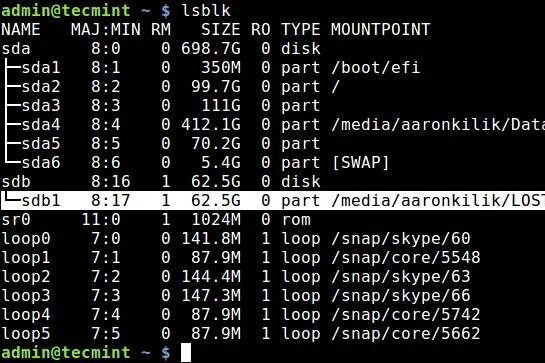Select the loop5 device name

[x=26, y=334]
